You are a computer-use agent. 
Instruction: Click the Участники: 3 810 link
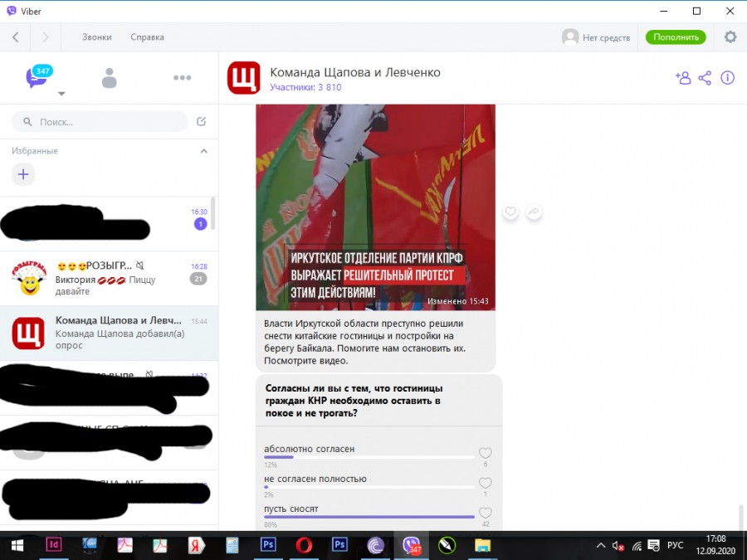pyautogui.click(x=305, y=87)
